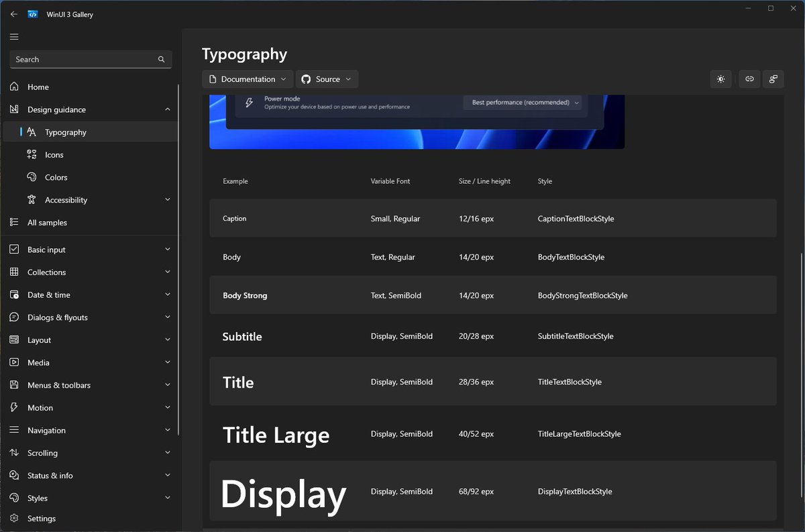Click the Colors palette icon
Screen dimensions: 805x532
(32, 177)
